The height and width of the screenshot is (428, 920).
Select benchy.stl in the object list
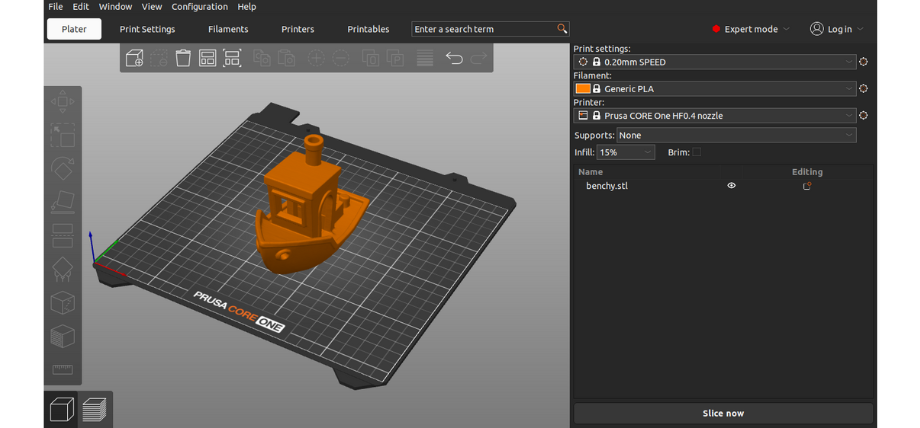pos(607,186)
